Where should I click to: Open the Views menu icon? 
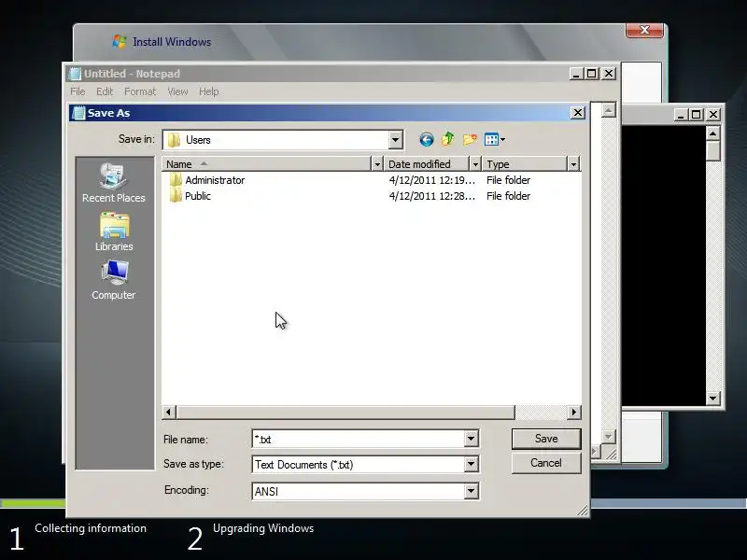(495, 139)
